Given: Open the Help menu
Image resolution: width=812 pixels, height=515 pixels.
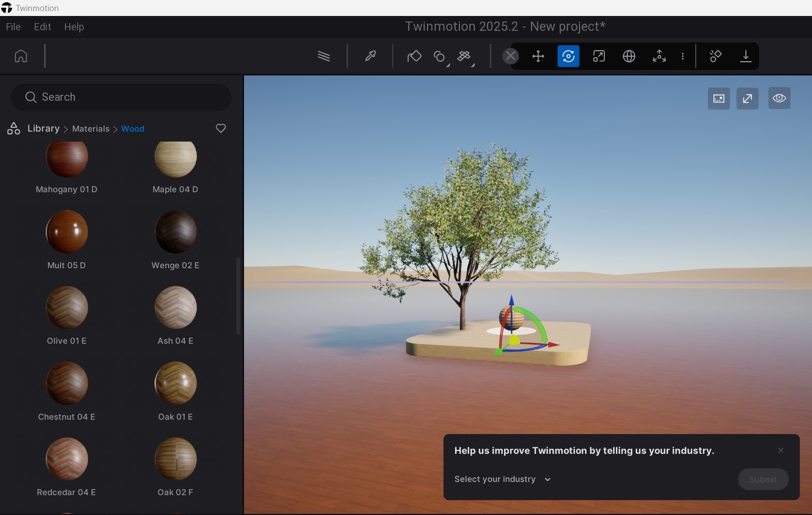Looking at the screenshot, I should click(x=74, y=27).
